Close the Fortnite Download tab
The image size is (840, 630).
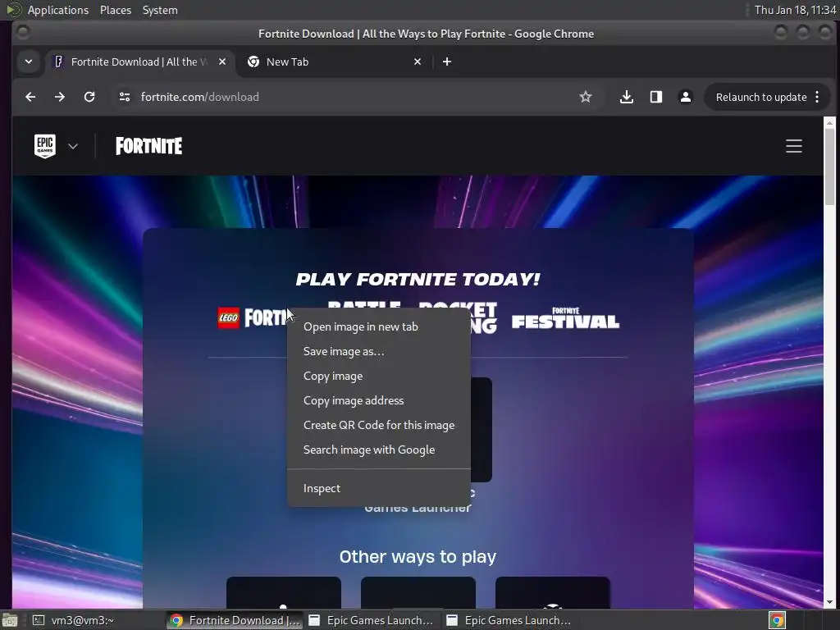pos(222,62)
